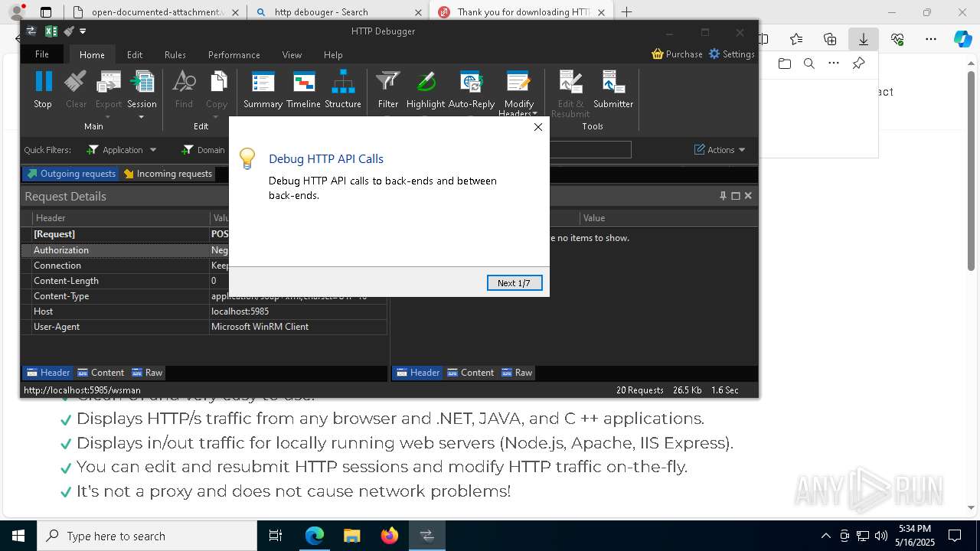Close the Debug HTTP API Calls tip
The height and width of the screenshot is (551, 980).
click(538, 127)
